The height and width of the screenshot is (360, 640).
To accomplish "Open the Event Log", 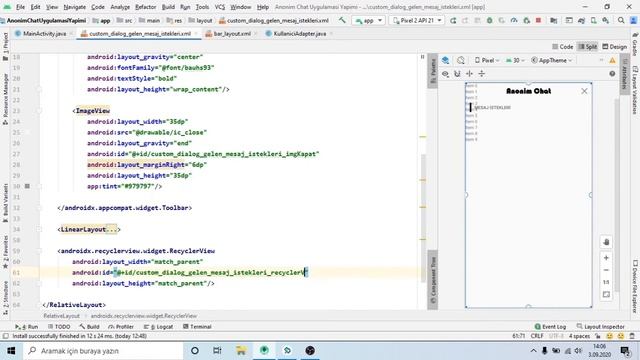I will [550, 327].
